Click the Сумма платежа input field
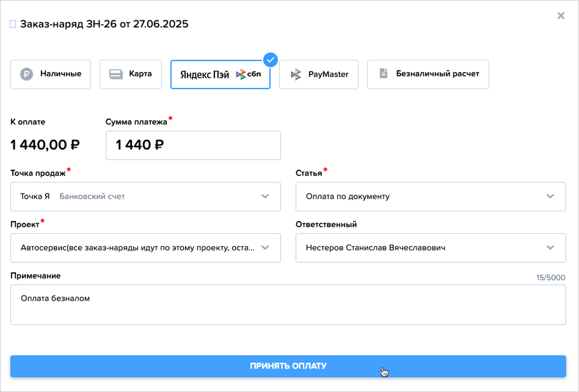Image resolution: width=579 pixels, height=392 pixels. click(193, 145)
